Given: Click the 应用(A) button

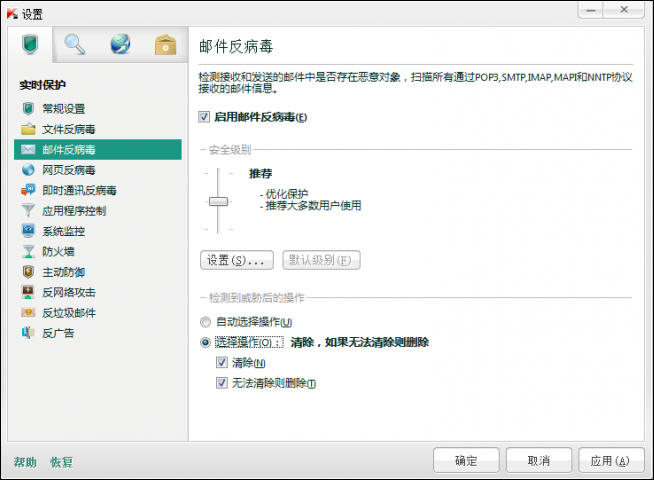Looking at the screenshot, I should click(x=611, y=460).
